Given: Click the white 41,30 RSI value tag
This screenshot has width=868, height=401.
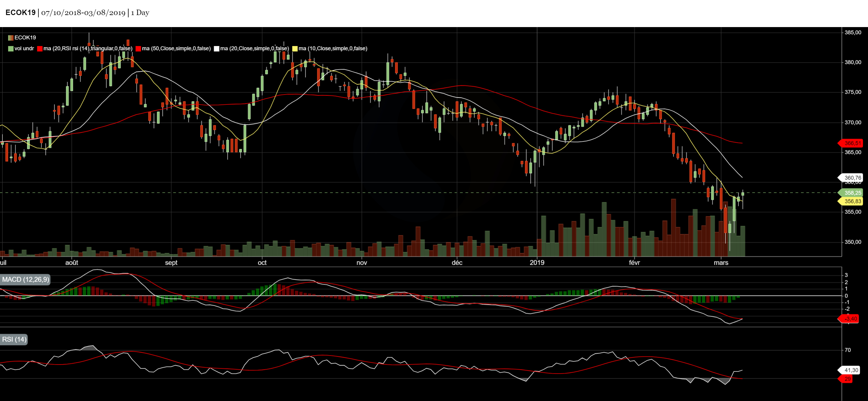Looking at the screenshot, I should click(848, 370).
